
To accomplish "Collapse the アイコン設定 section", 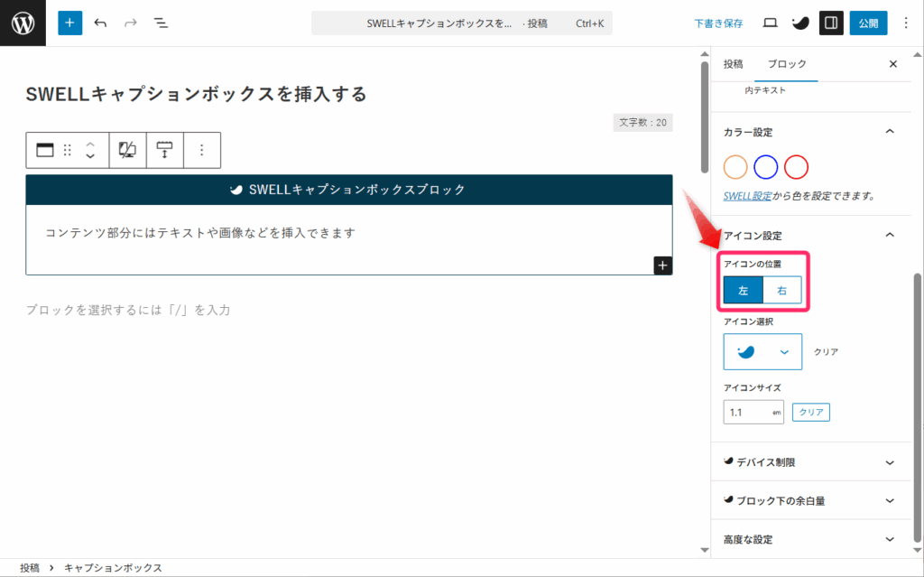I will (x=890, y=235).
